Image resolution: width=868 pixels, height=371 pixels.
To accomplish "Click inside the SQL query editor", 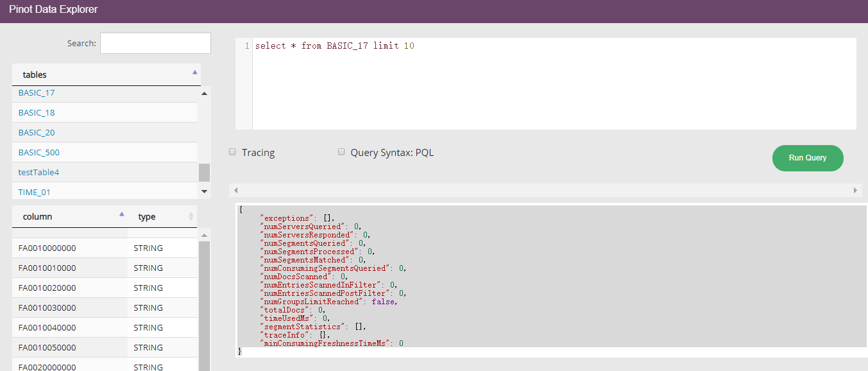I will pyautogui.click(x=554, y=83).
